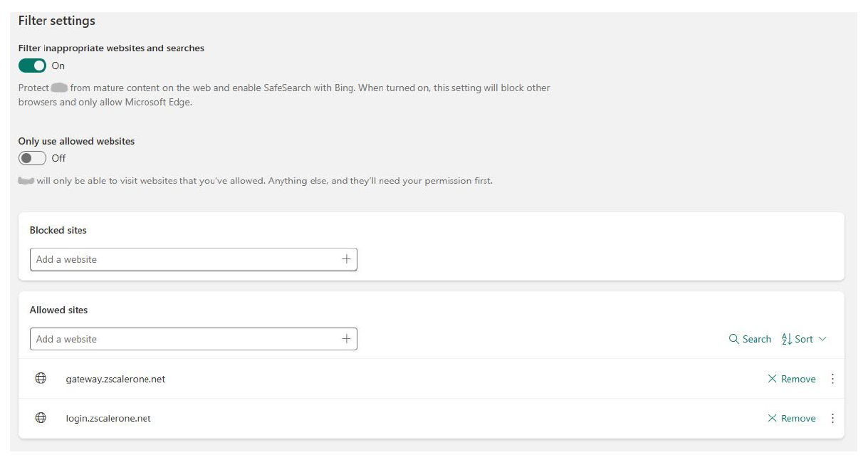Open Search in the Allowed sites list
868x460 pixels.
(x=750, y=339)
